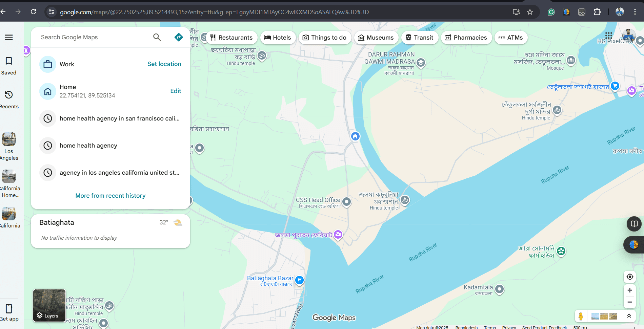The width and height of the screenshot is (644, 329).
Task: Expand the imagery strip chevron
Action: pyautogui.click(x=629, y=316)
